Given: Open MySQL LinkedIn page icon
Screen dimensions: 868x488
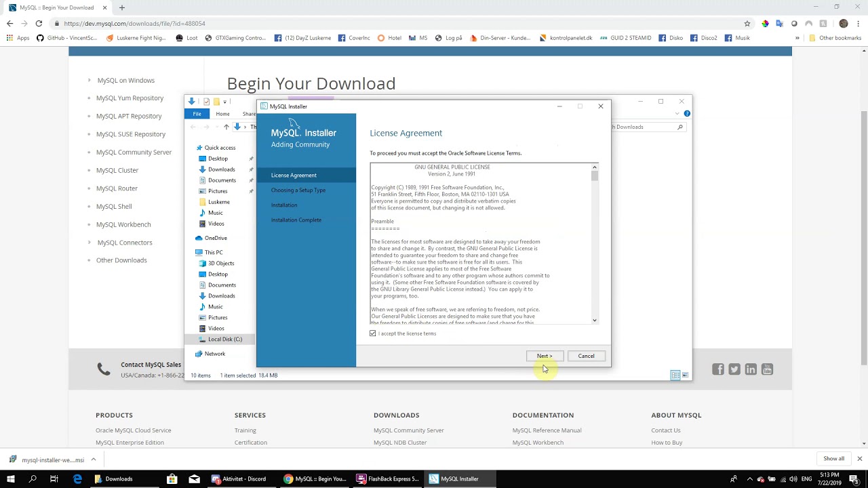Looking at the screenshot, I should tap(751, 369).
